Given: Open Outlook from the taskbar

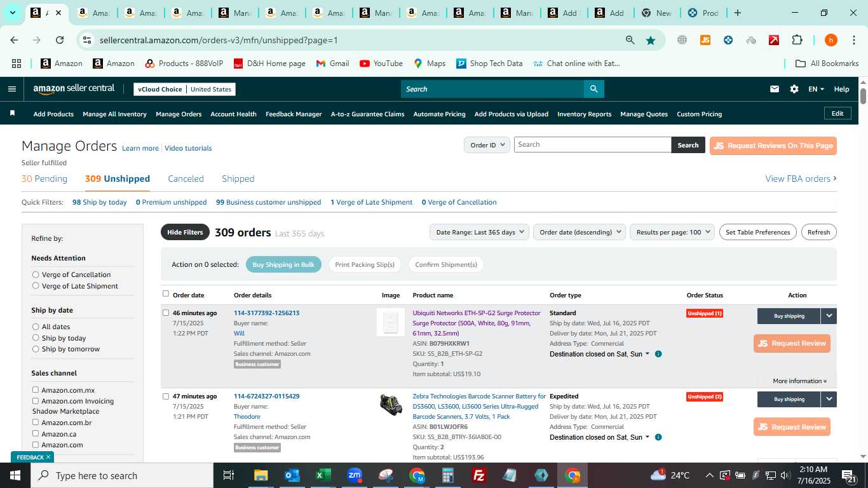Looking at the screenshot, I should point(292,475).
